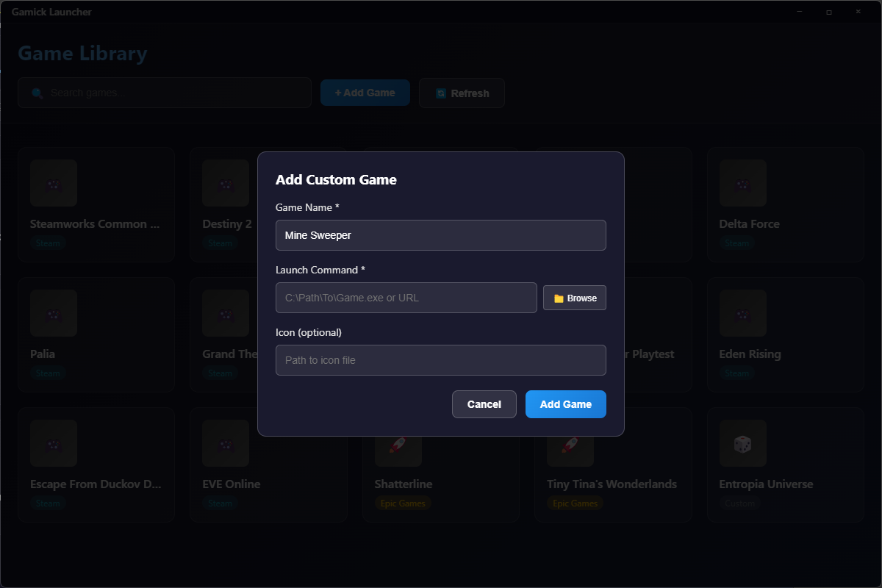Click the Escape From Duckov game icon
The image size is (882, 588).
[54, 443]
